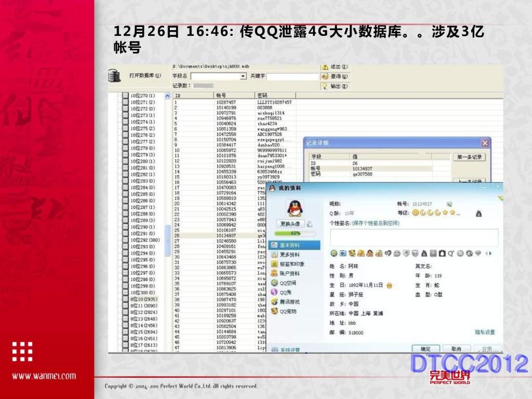The width and height of the screenshot is (532, 399).
Task: Select tree item 8位10 (2935)
Action: pos(144,299)
